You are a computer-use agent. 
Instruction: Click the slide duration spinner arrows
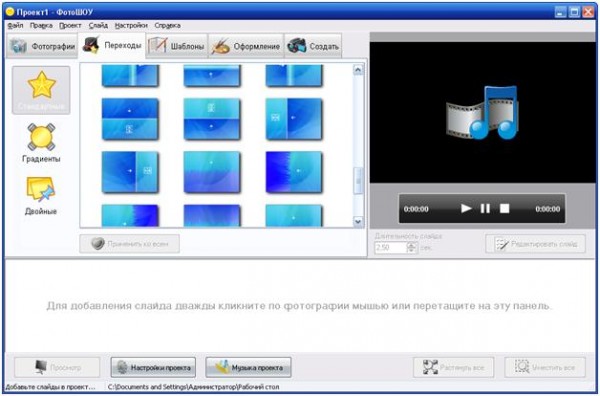pyautogui.click(x=412, y=248)
